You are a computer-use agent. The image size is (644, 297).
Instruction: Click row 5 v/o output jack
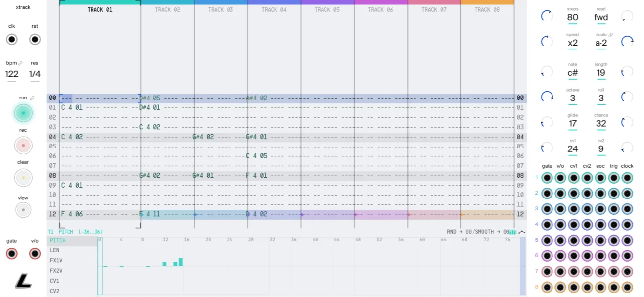pyautogui.click(x=560, y=240)
